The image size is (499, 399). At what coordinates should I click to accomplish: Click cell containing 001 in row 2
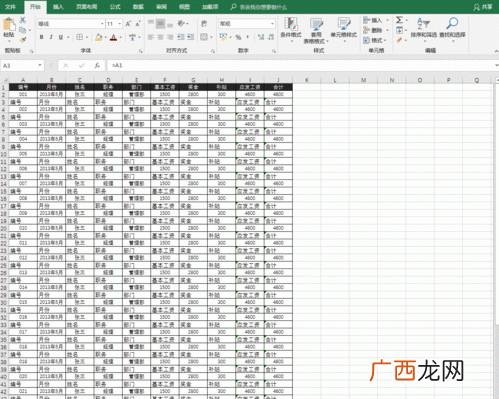click(x=23, y=94)
